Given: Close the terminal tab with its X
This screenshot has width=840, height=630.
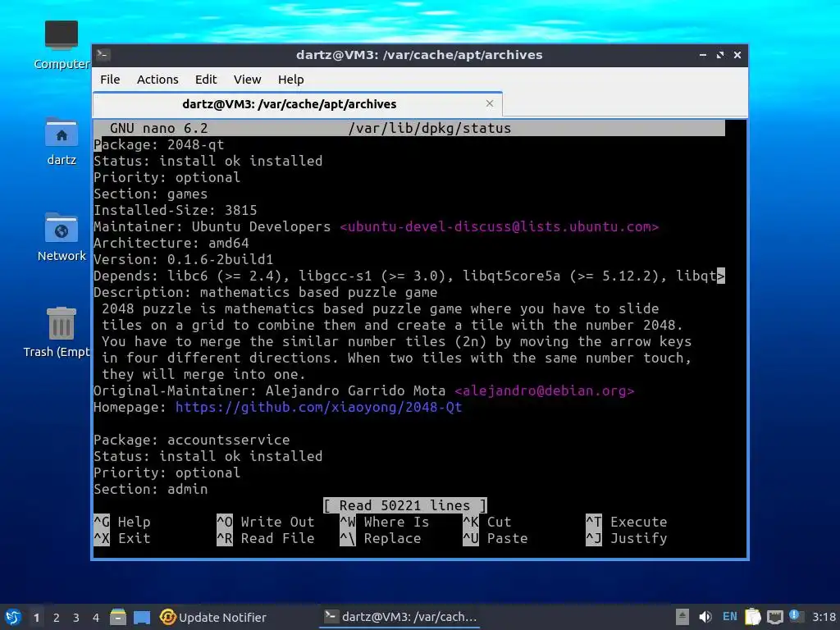Looking at the screenshot, I should pos(489,103).
